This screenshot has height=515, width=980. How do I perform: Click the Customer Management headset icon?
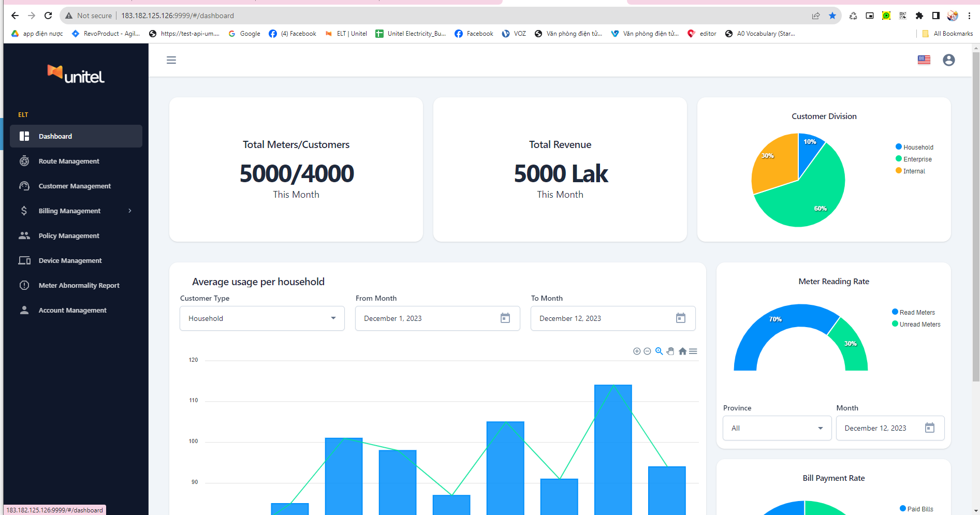point(24,186)
